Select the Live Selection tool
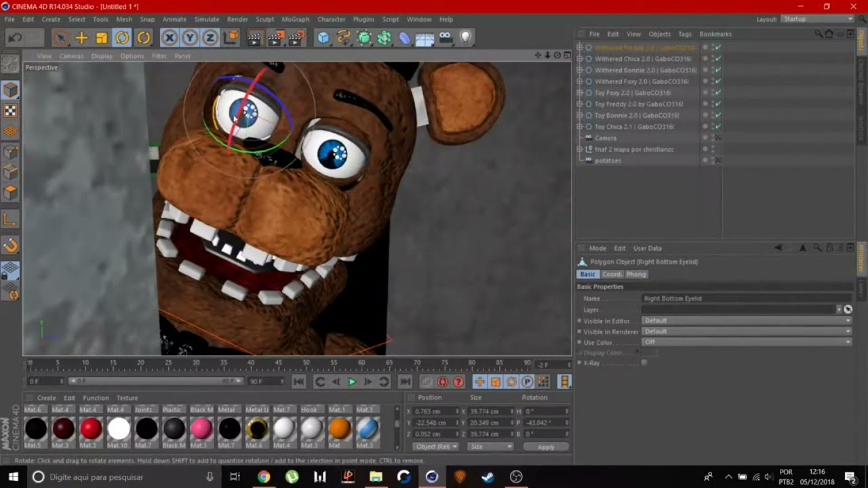 61,38
